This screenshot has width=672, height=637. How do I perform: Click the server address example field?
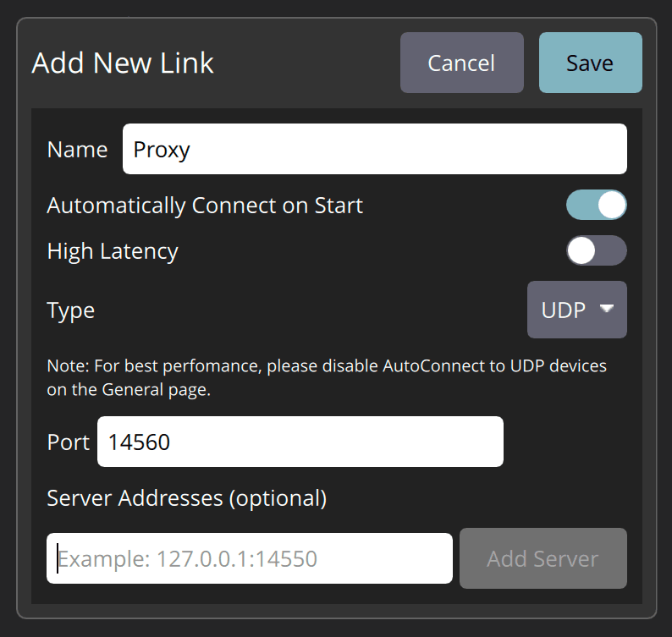pyautogui.click(x=250, y=558)
